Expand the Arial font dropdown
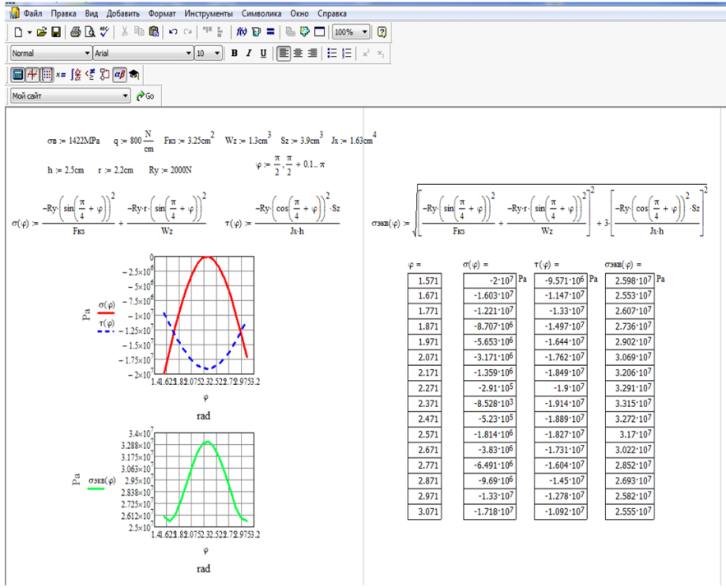The height and width of the screenshot is (588, 726). (187, 53)
